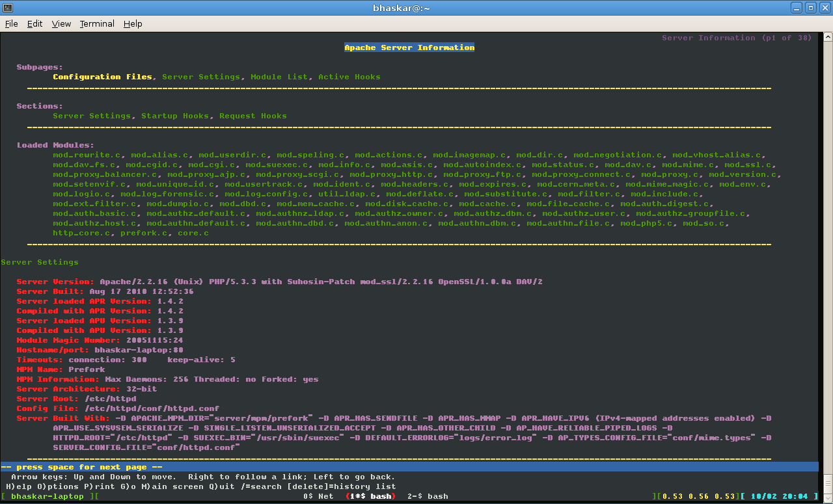
Task: Click the Apache Server Information page title
Action: 409,47
